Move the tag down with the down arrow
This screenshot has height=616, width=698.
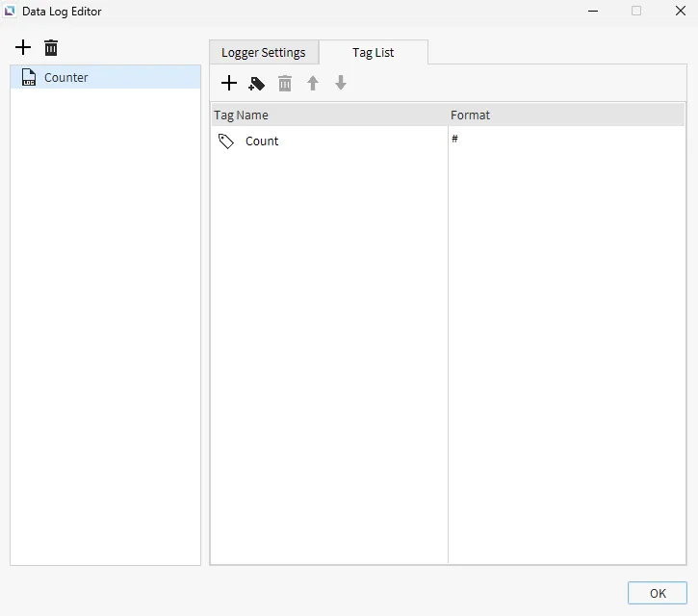[341, 84]
